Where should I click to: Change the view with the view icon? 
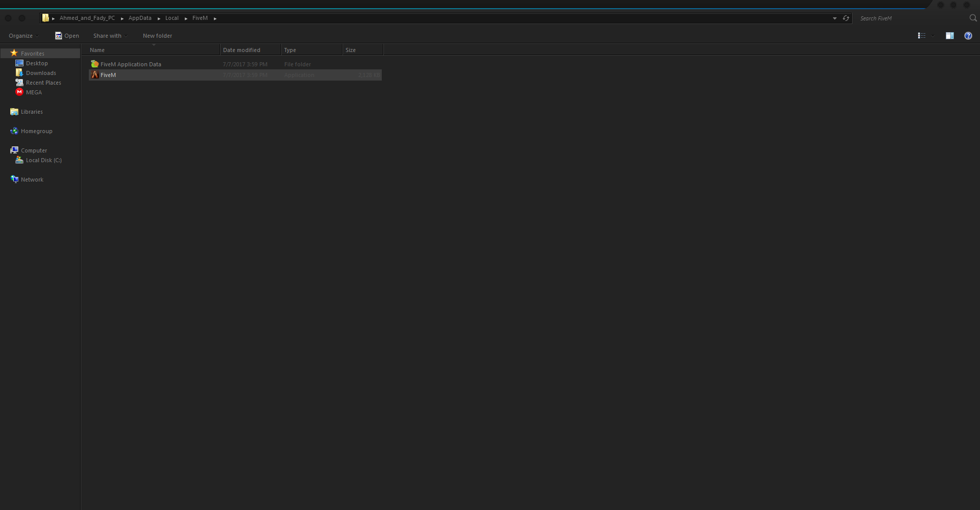click(922, 36)
